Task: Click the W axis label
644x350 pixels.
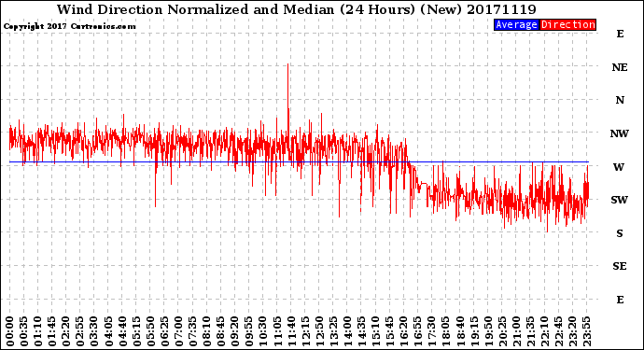Action: (x=619, y=167)
